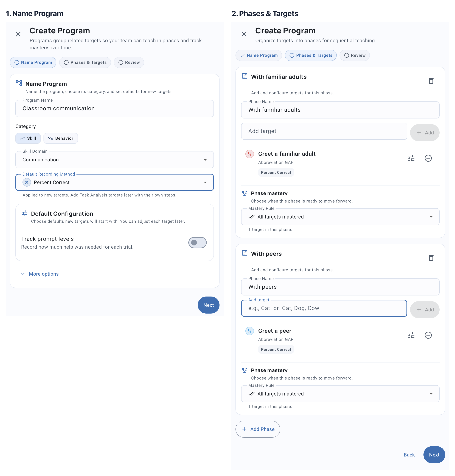455x476 pixels.
Task: Choose the Behavior category chip
Action: (61, 138)
